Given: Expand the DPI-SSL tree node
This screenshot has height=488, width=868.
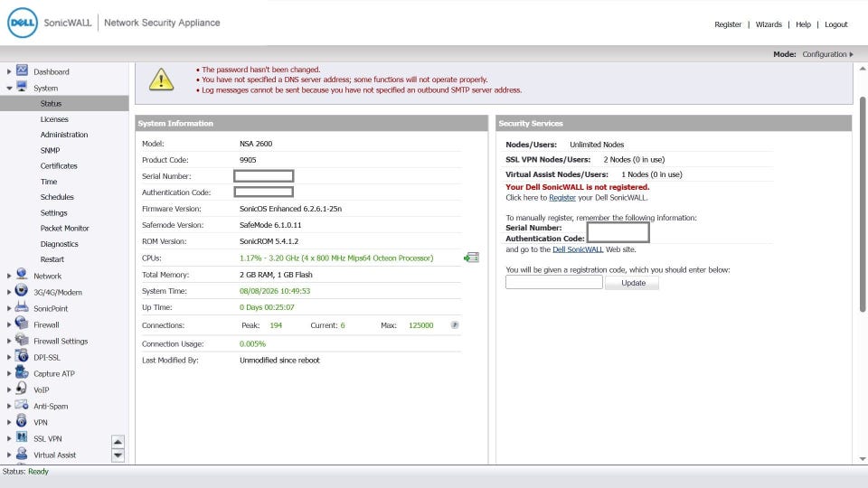Looking at the screenshot, I should pyautogui.click(x=9, y=358).
